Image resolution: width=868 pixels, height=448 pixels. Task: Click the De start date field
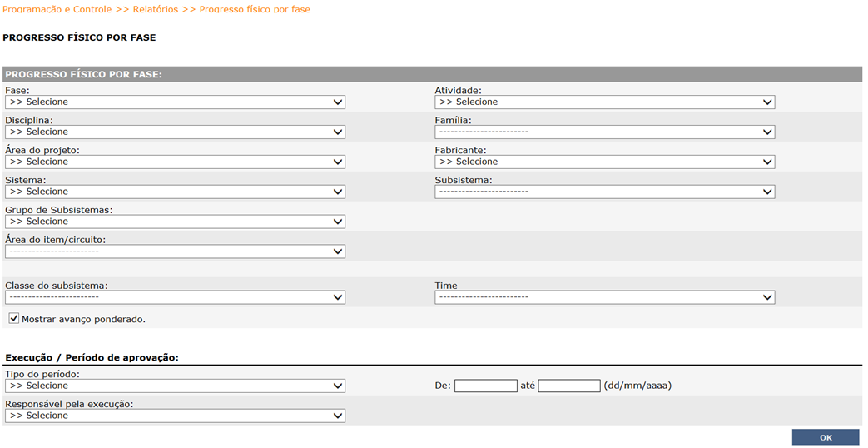pos(485,386)
